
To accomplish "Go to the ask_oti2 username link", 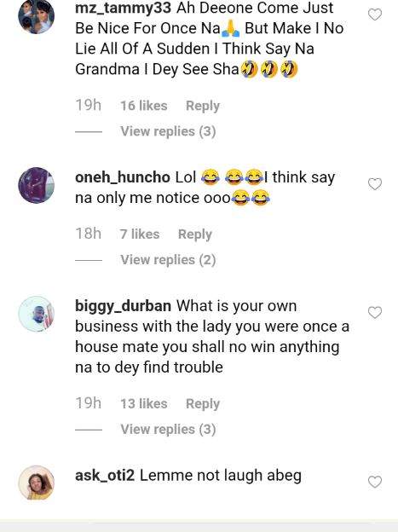I will coord(105,476).
